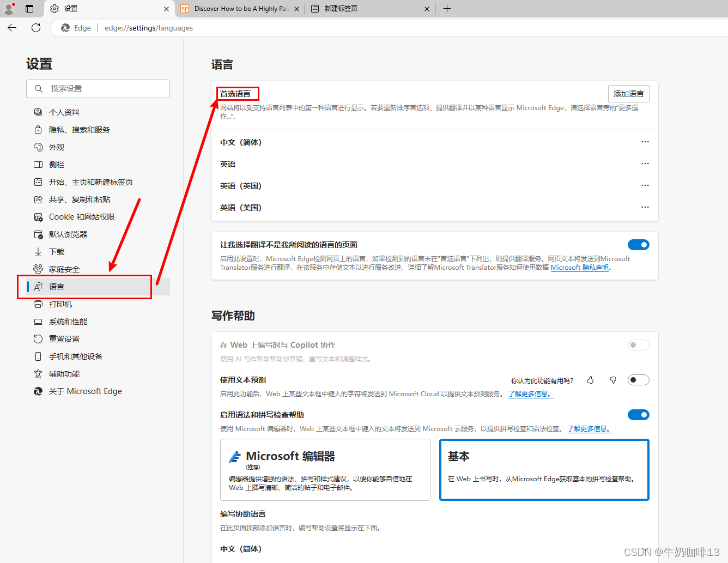Switch to the Discover How to be A Highly Paid tab
Screen dimensions: 728x563
click(x=240, y=9)
